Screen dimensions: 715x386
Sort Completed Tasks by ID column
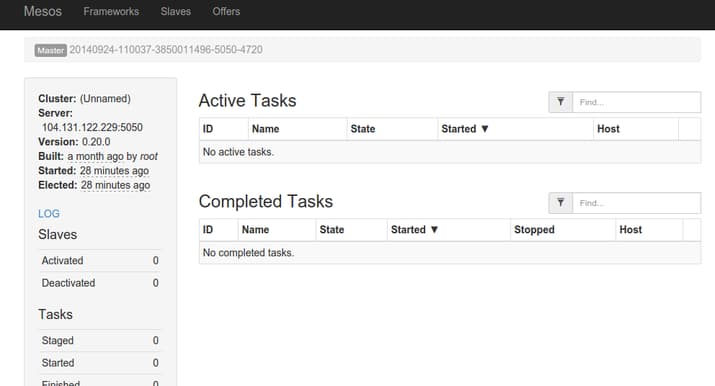point(208,230)
